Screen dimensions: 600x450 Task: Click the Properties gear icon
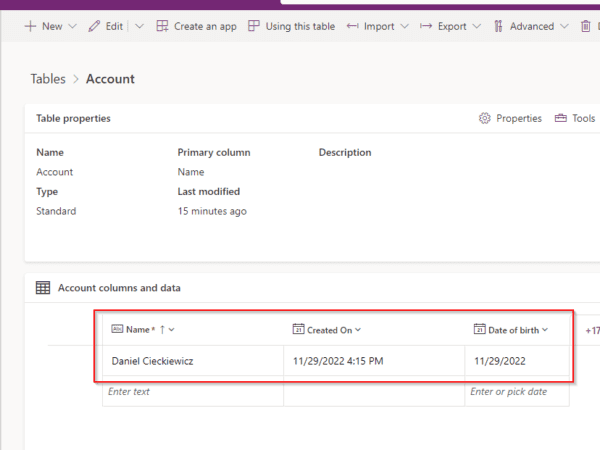tap(485, 118)
